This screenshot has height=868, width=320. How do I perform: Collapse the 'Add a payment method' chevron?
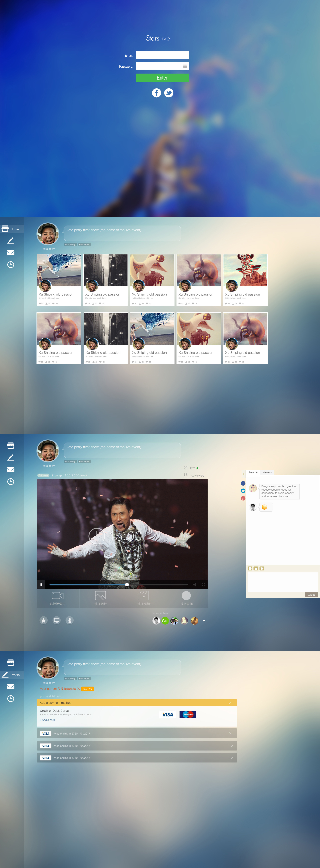[231, 703]
